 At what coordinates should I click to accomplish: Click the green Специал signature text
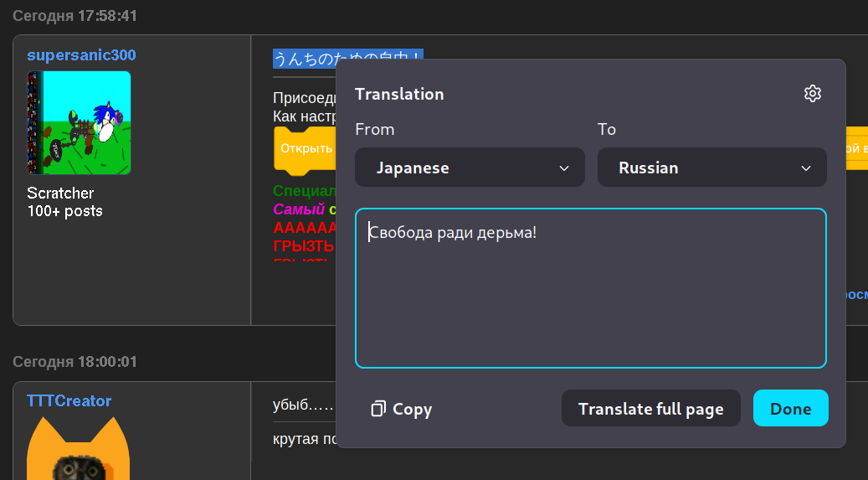[x=305, y=191]
